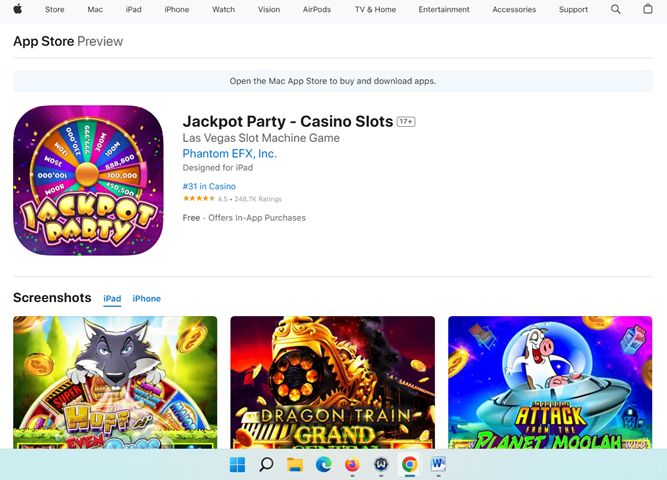Open the search magnifier icon in the nav bar
The height and width of the screenshot is (480, 667).
(615, 9)
